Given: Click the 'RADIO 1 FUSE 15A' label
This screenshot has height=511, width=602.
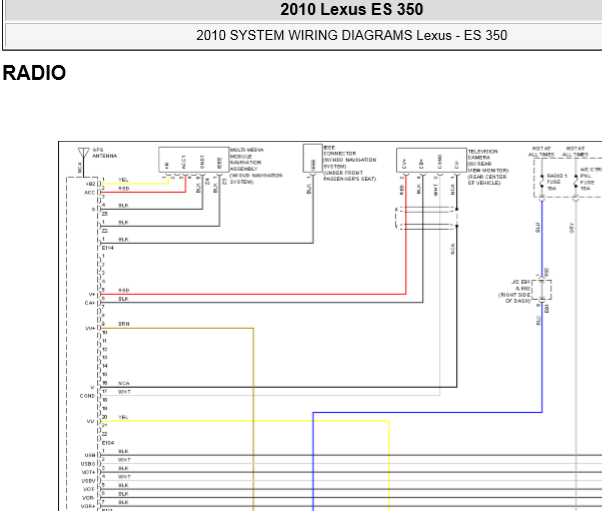Looking at the screenshot, I should [557, 182].
